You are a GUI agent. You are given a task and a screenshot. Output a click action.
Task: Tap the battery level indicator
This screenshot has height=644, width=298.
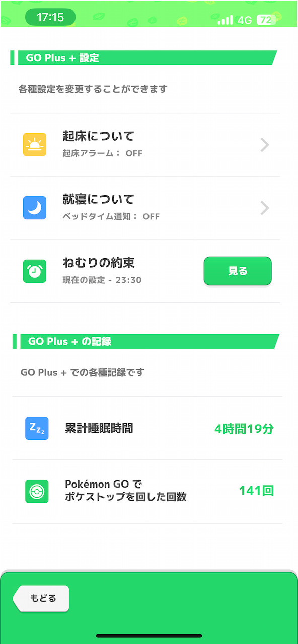click(x=266, y=20)
